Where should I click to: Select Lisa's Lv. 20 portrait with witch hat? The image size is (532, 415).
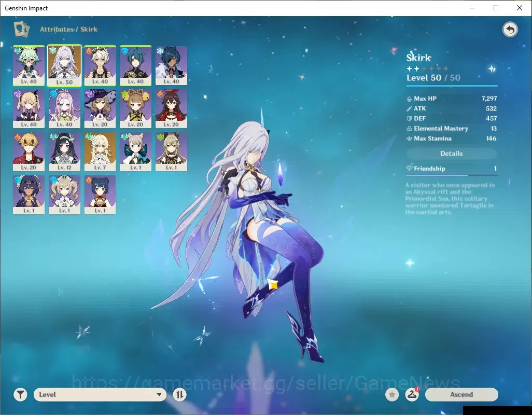click(100, 108)
